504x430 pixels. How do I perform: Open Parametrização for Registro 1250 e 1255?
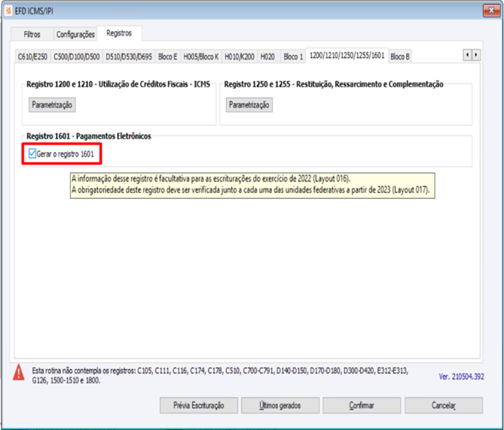click(249, 105)
